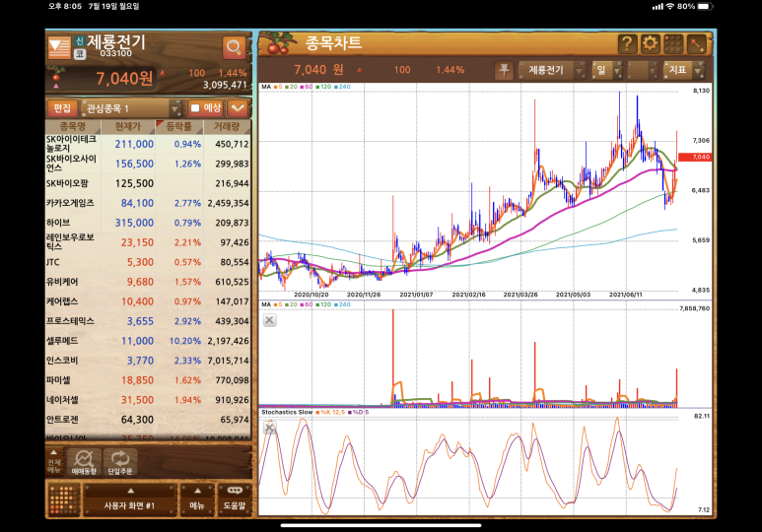Open the 지표 indicator dropdown
The width and height of the screenshot is (762, 532).
[x=683, y=71]
